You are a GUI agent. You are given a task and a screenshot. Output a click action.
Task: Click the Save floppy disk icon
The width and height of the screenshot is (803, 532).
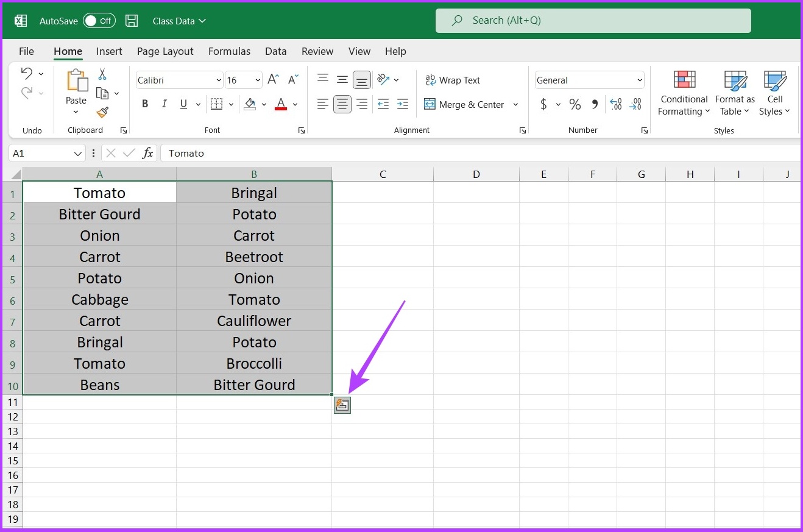pos(132,21)
